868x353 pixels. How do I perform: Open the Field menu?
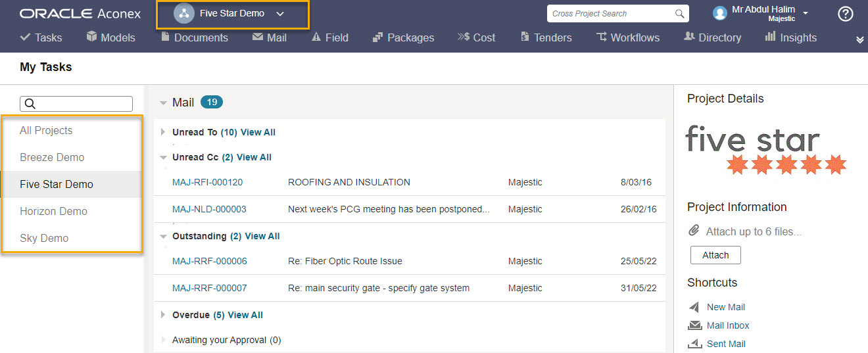[330, 37]
